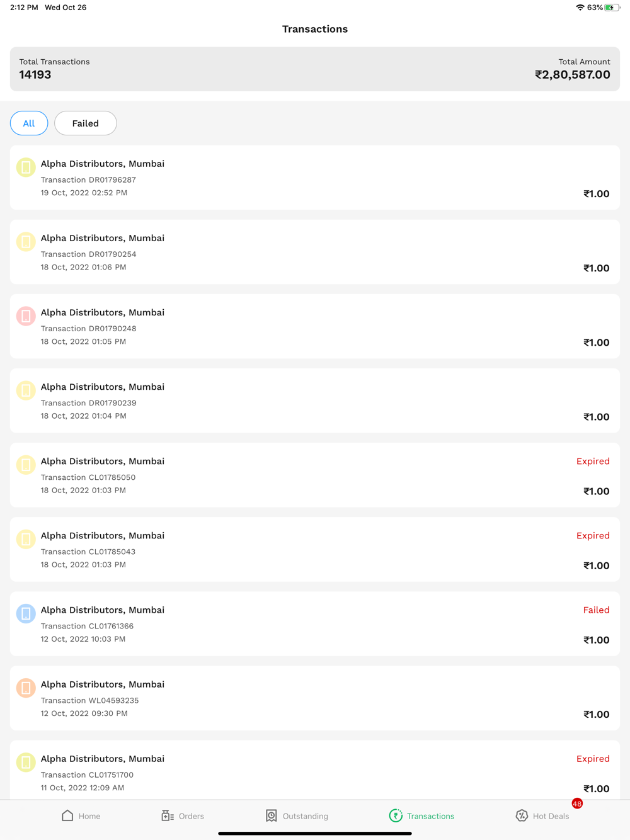Open transaction CL01761366 details
The width and height of the screenshot is (630, 840).
pos(315,623)
